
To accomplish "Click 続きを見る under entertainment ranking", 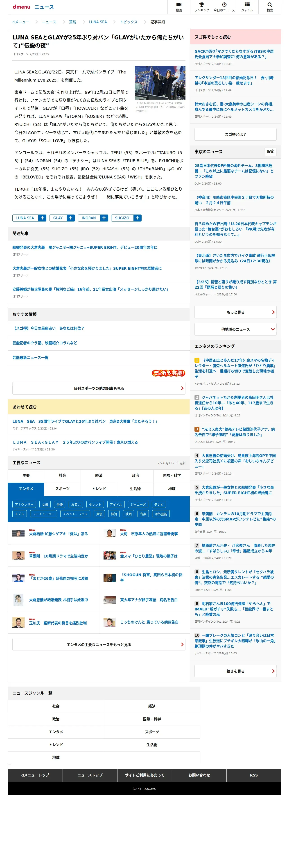I will click(x=235, y=671).
